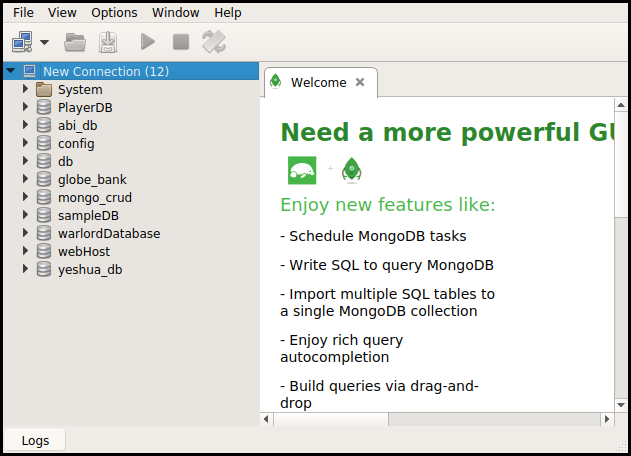
Task: Click the yeshua_db database icon
Action: click(x=44, y=269)
